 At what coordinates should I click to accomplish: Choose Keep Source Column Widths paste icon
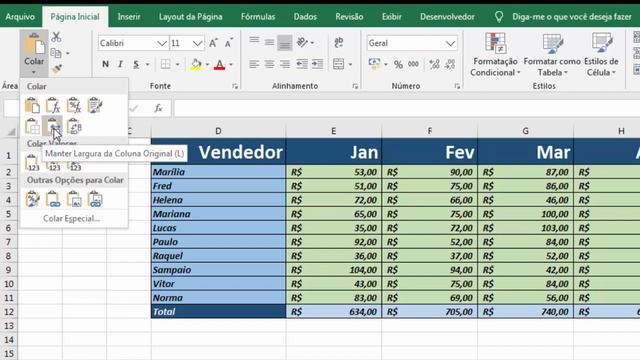coord(53,127)
